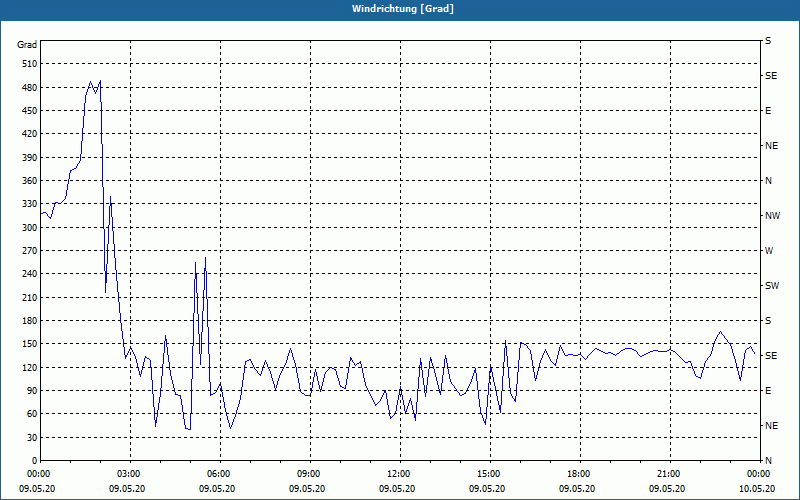
Task: Click the 10.05.20 date label
Action: coord(757,489)
